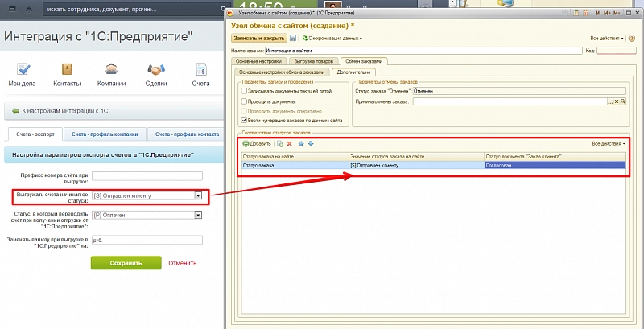Move row down with blue arrow
The width and height of the screenshot is (644, 329).
[311, 143]
